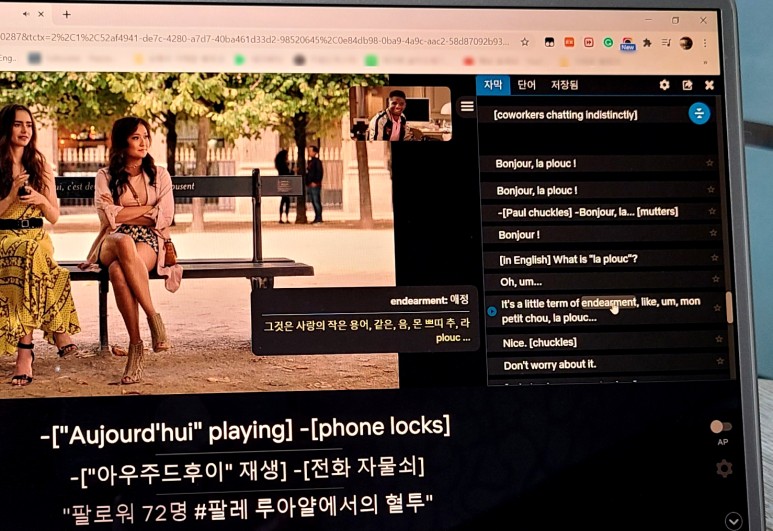Click the subtitle list scrollbar

pos(730,308)
